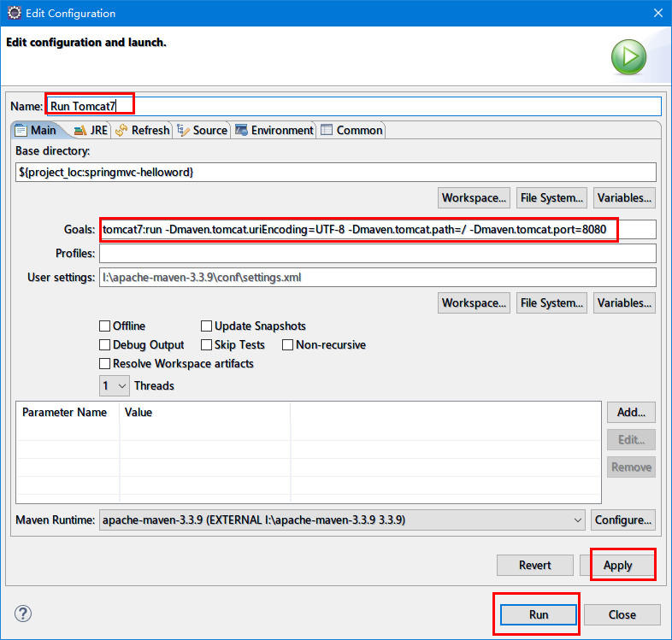Click the Apply button
The width and height of the screenshot is (672, 640).
point(617,566)
